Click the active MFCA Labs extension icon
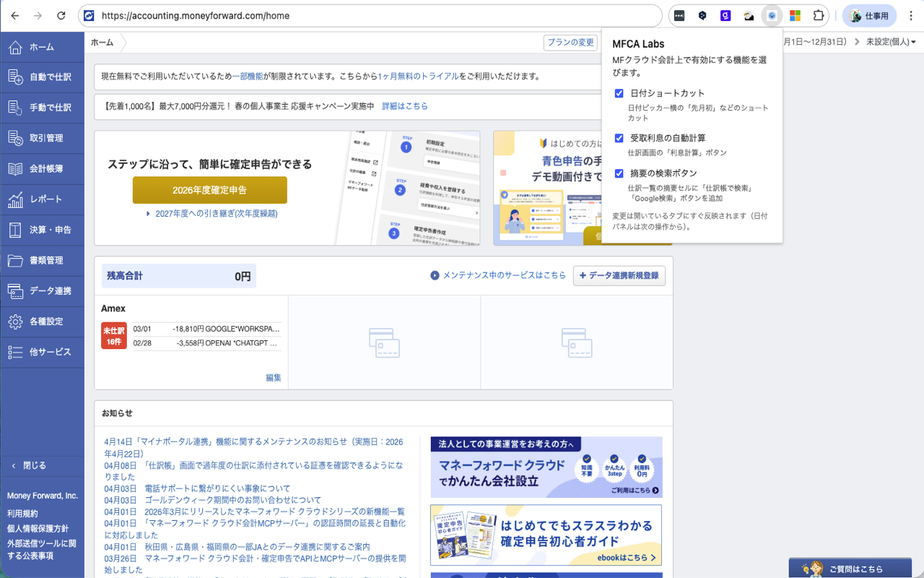 [772, 15]
